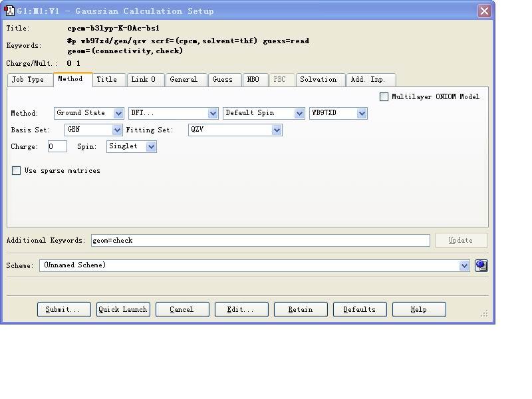Open the QZV fitting set dropdown
Screen dimensions: 532x399
coord(235,130)
